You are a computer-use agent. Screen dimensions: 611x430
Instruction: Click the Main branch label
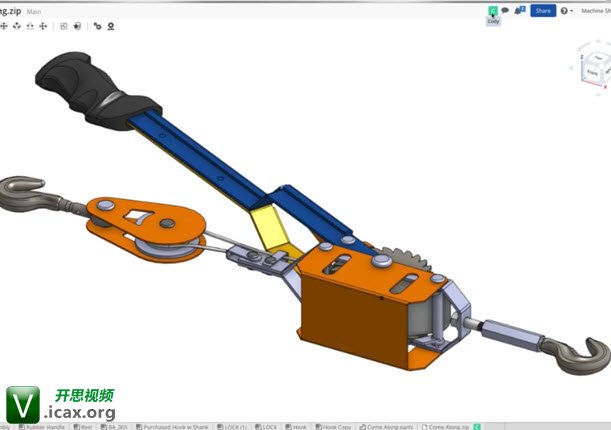click(34, 12)
